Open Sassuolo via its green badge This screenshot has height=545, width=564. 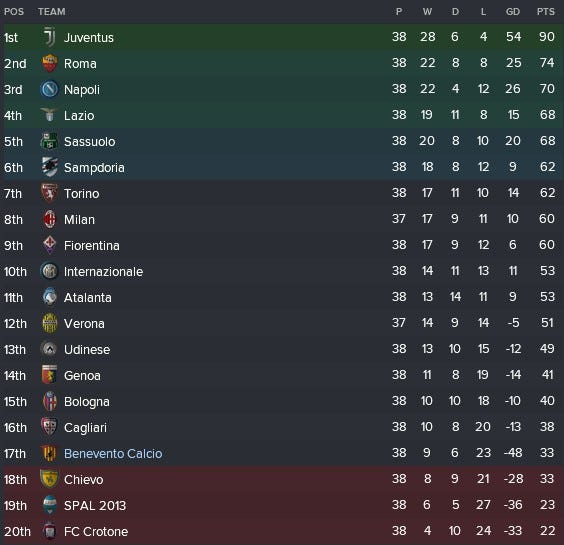tap(49, 141)
